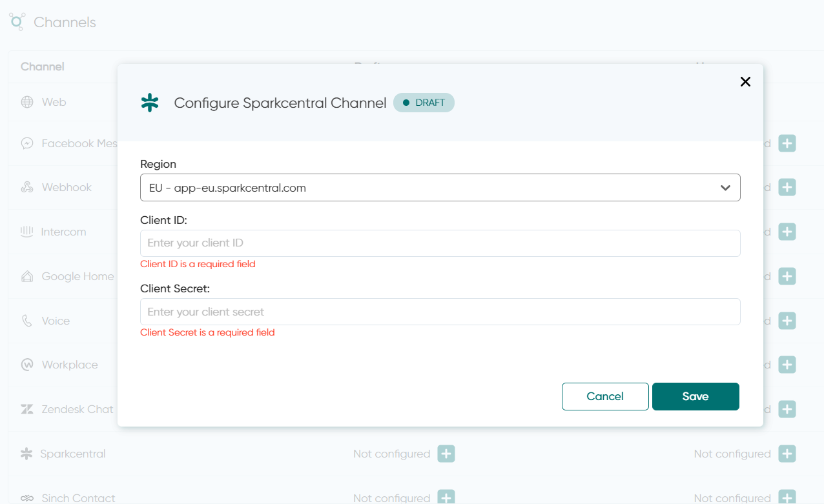Image resolution: width=824 pixels, height=504 pixels.
Task: Add Sinch Contact draft configuration plus button
Action: (x=446, y=497)
